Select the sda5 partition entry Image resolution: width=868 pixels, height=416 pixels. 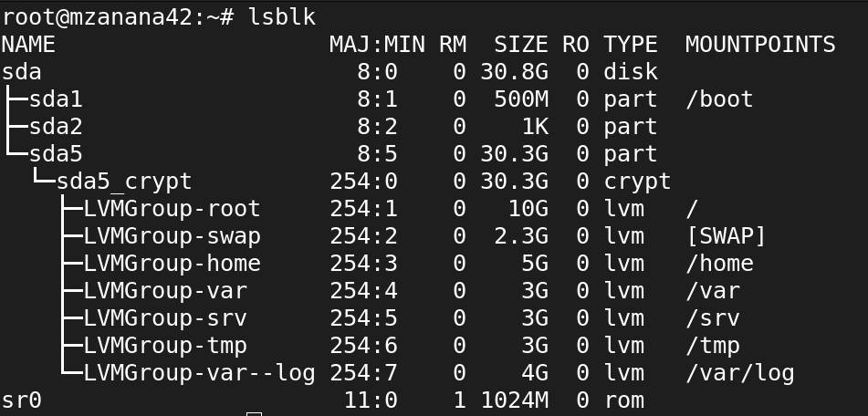click(x=56, y=154)
